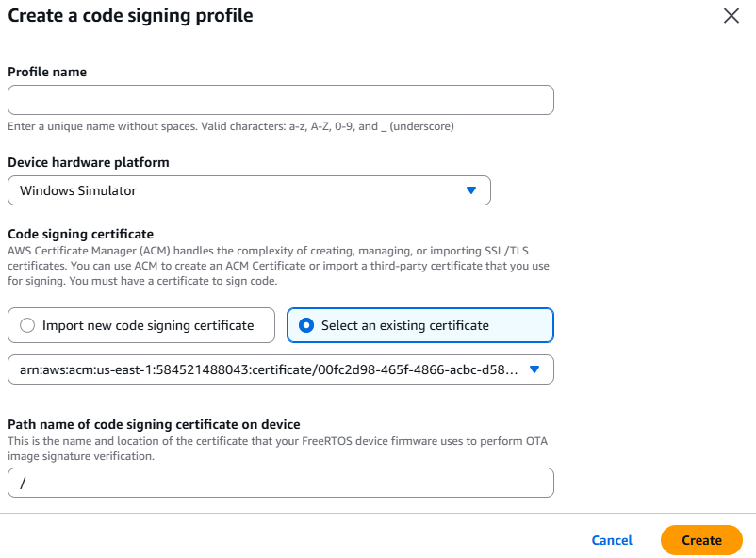
Task: Click the ACM certificate description paragraph
Action: click(x=280, y=265)
